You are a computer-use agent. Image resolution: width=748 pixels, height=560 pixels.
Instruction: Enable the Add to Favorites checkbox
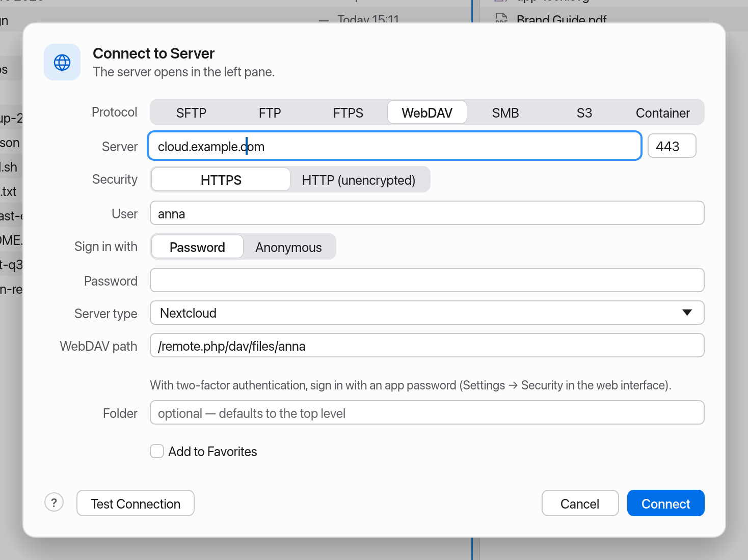(157, 451)
